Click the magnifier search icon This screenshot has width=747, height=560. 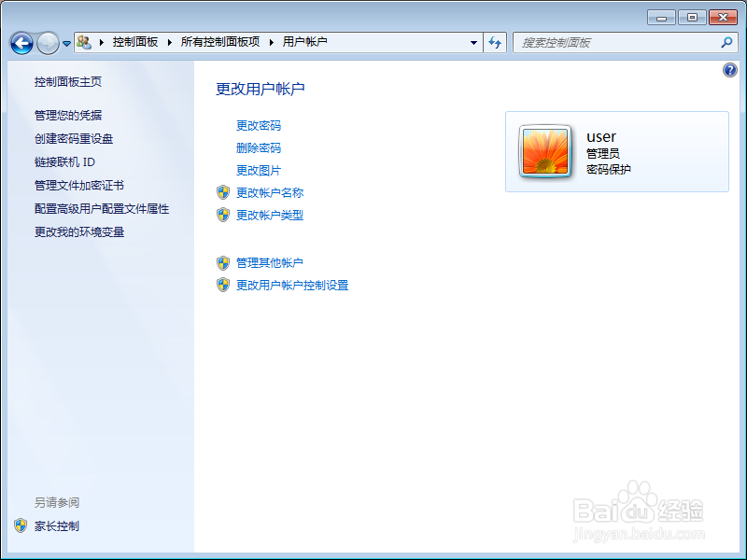(x=726, y=42)
